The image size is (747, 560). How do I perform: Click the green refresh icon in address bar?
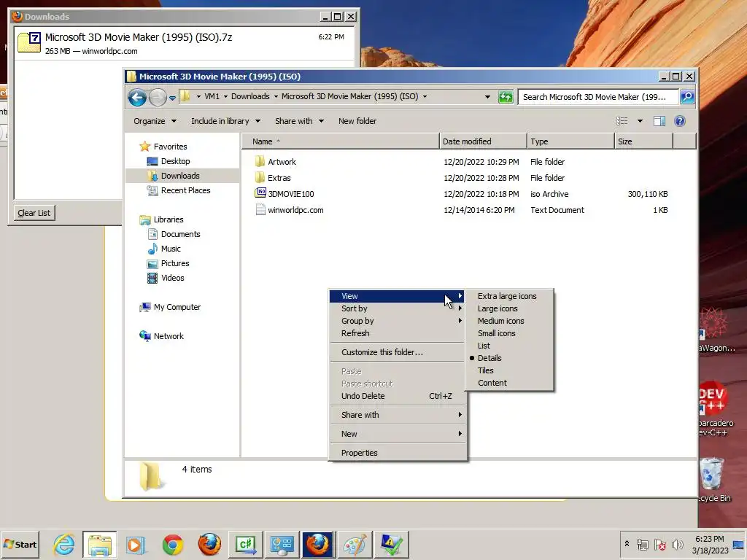[x=506, y=97]
